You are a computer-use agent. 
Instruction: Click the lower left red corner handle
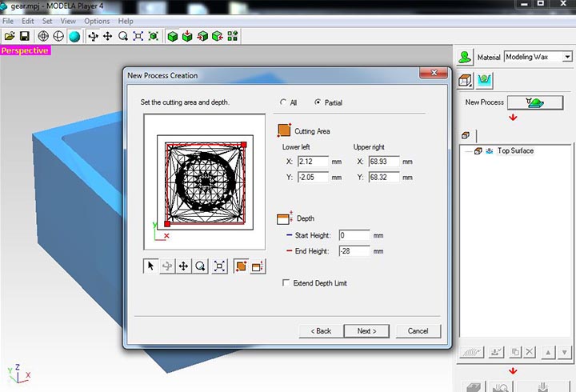pos(167,224)
